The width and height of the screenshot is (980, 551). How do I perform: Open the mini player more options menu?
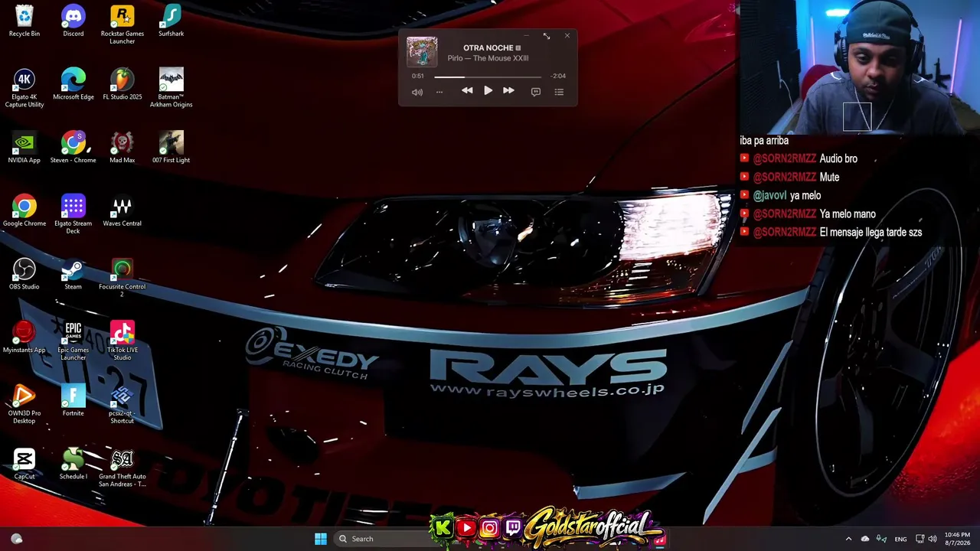439,92
